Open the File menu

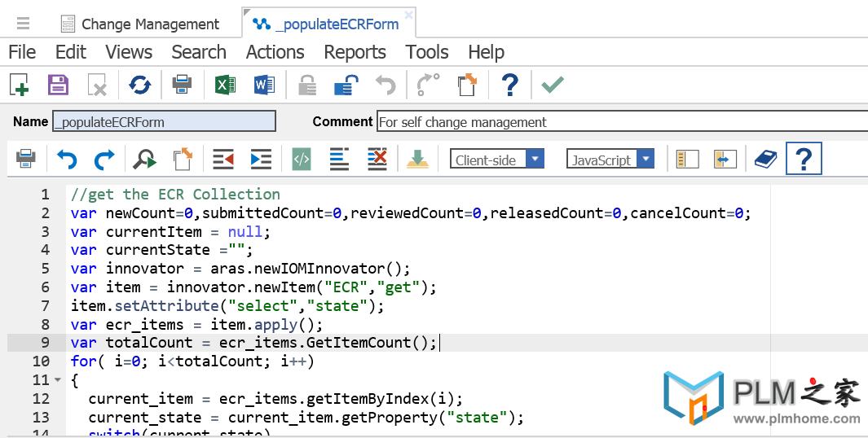click(x=22, y=52)
